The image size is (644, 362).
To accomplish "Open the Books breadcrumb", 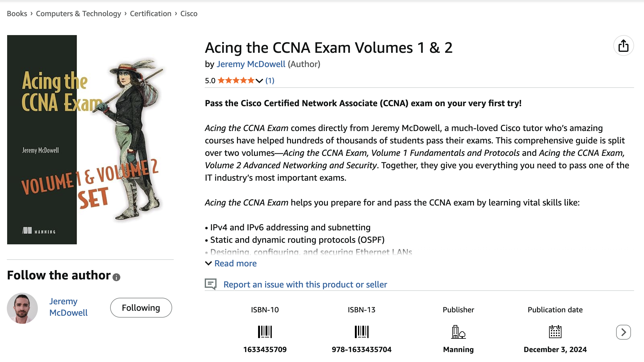I will pos(17,14).
